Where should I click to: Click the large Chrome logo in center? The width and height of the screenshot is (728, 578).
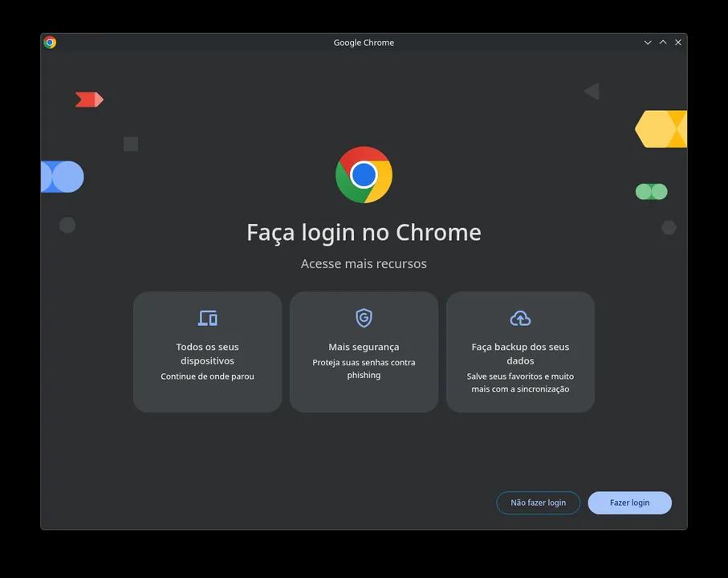(364, 174)
